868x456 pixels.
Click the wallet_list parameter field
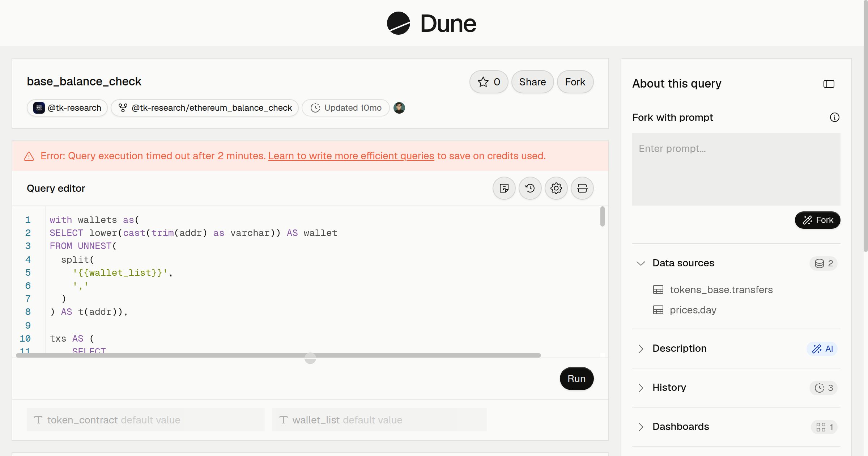[379, 420]
